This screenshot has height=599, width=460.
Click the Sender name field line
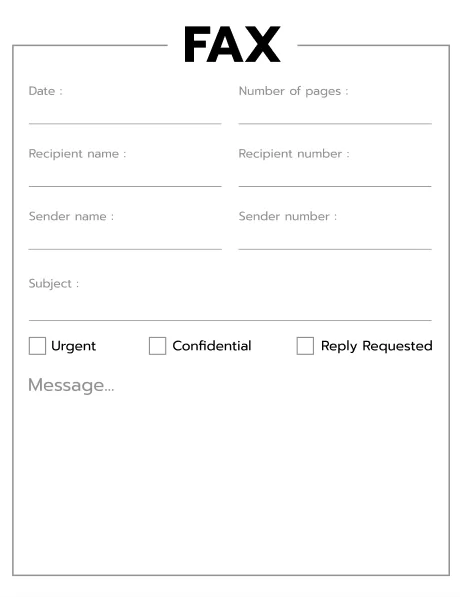coord(125,240)
